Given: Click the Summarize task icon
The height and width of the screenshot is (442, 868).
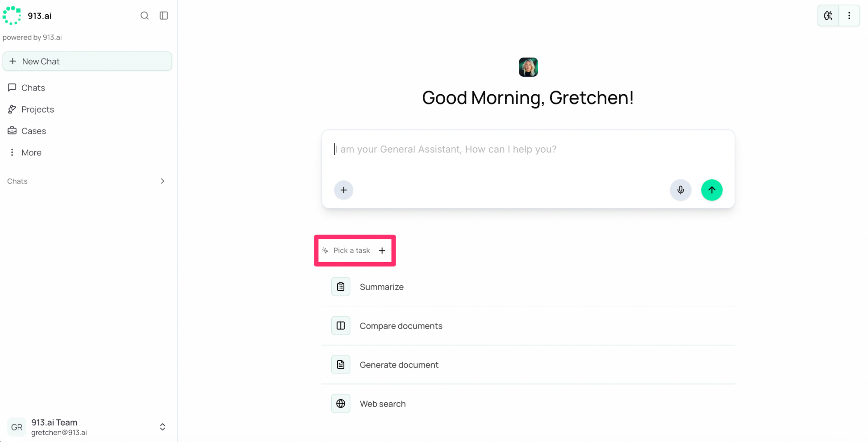Looking at the screenshot, I should coord(341,287).
